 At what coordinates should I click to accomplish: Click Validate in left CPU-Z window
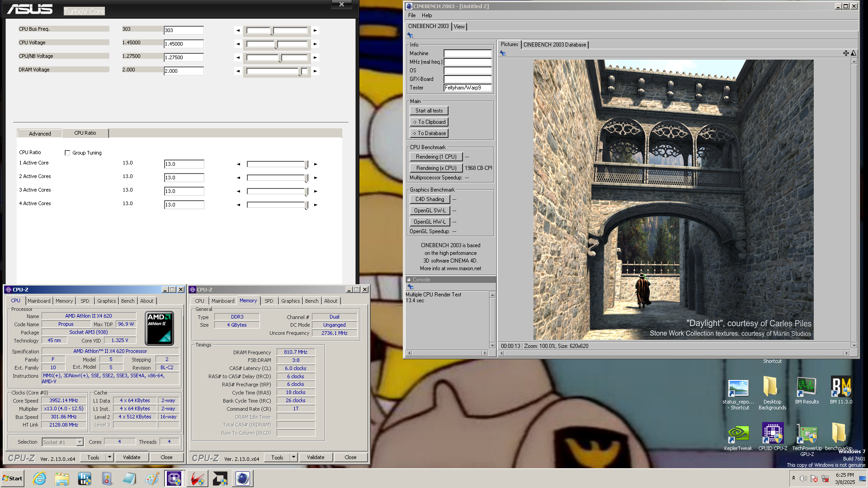point(132,457)
